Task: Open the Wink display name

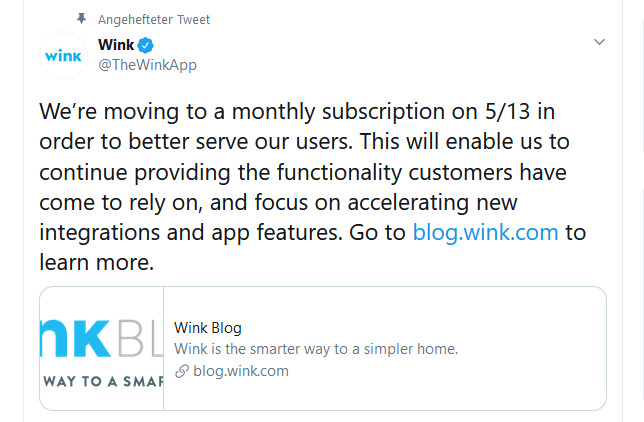Action: click(x=116, y=44)
